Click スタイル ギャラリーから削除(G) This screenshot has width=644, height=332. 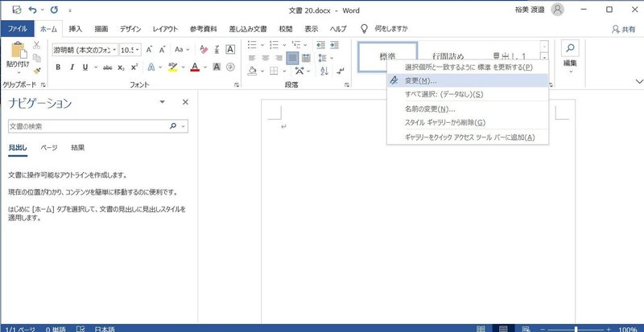(468, 122)
